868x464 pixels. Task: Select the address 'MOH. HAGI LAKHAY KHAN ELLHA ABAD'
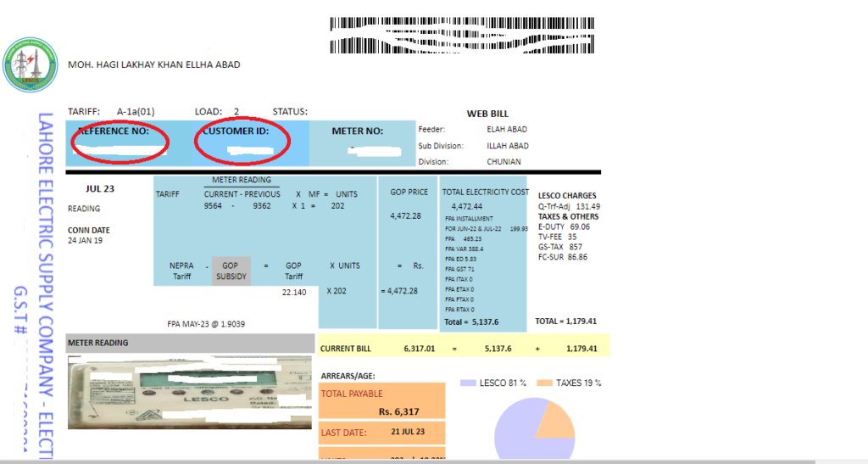click(154, 64)
